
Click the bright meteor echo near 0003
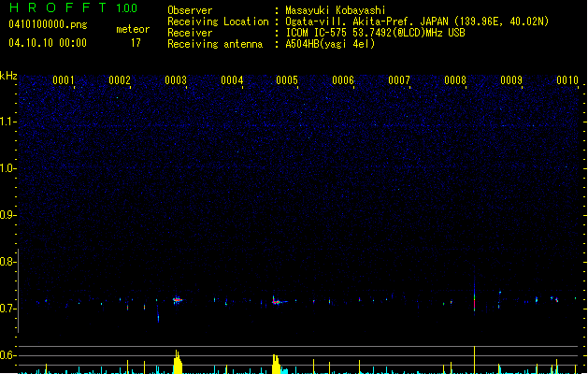click(178, 300)
